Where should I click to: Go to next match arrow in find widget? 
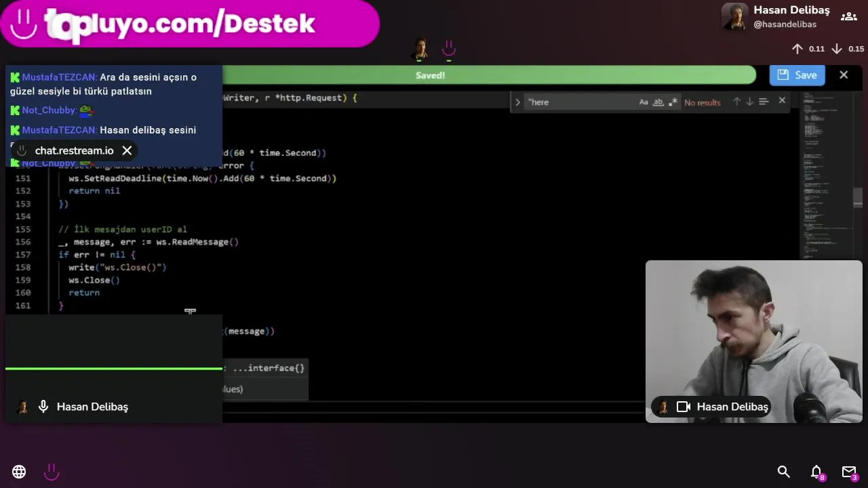point(749,102)
